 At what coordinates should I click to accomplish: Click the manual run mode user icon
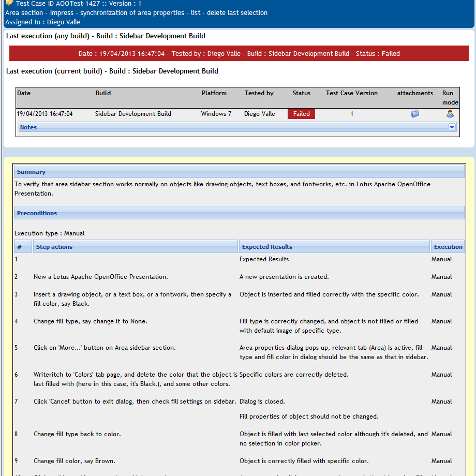click(450, 114)
